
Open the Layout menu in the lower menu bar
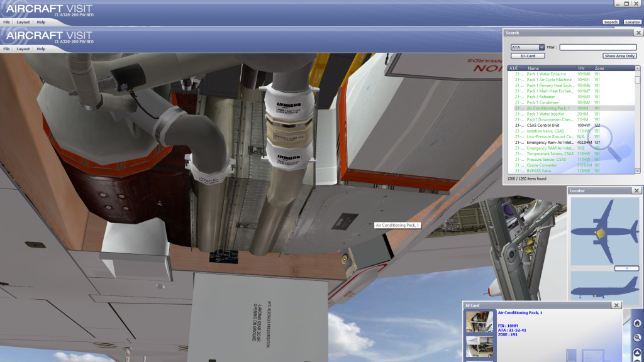(23, 49)
